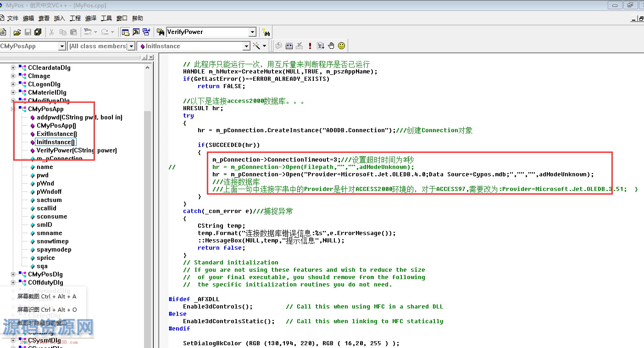Expand the CLogonDlg class node
This screenshot has height=348, width=644.
tap(13, 84)
